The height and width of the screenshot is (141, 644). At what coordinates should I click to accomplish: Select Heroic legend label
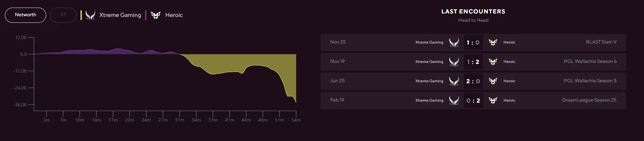click(174, 15)
